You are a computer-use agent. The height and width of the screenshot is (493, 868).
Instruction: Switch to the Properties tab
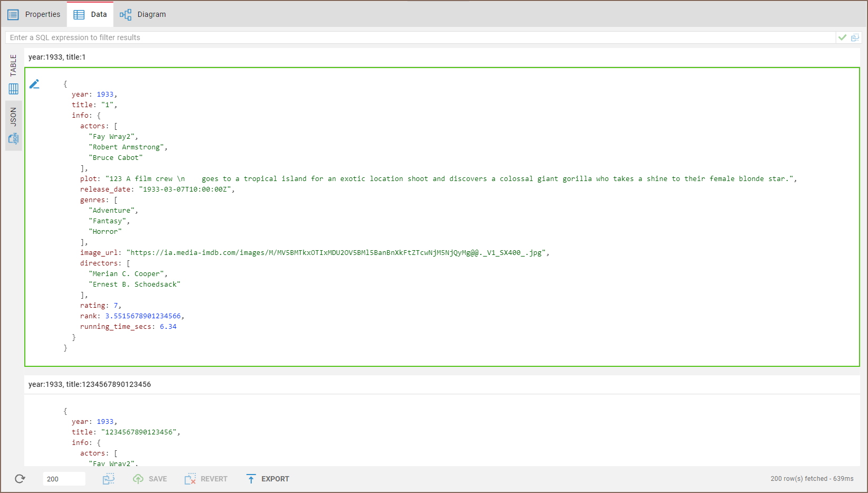tap(42, 14)
